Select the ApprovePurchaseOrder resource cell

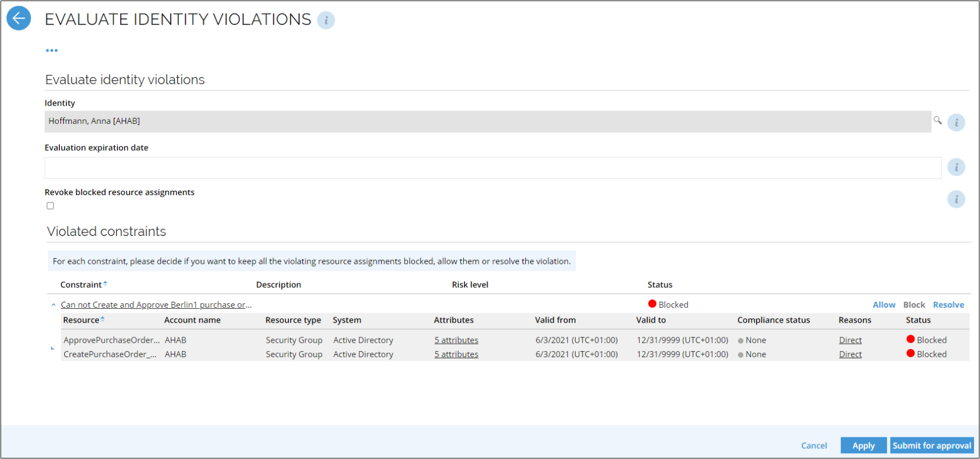(x=112, y=340)
